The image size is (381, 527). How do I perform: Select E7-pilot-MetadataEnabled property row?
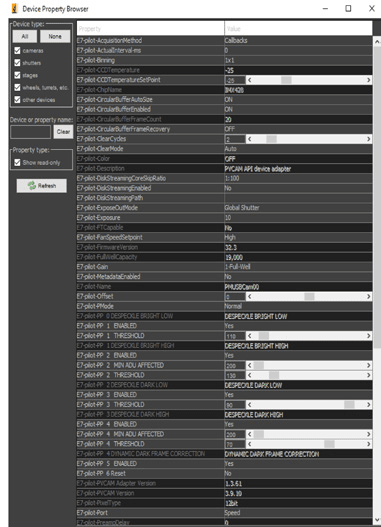(151, 277)
